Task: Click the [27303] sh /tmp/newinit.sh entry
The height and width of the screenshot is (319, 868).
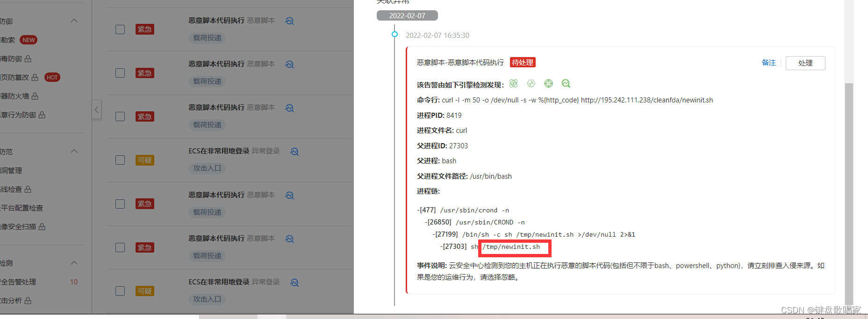Action: pos(490,246)
